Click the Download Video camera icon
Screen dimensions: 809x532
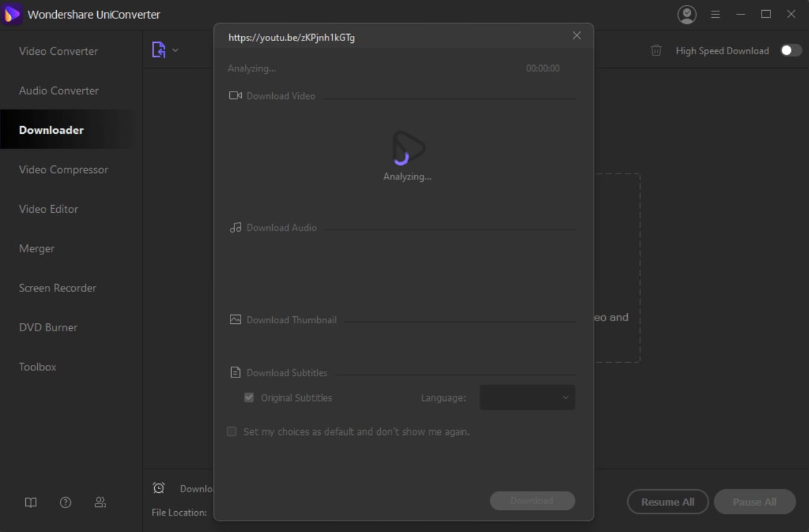tap(236, 95)
